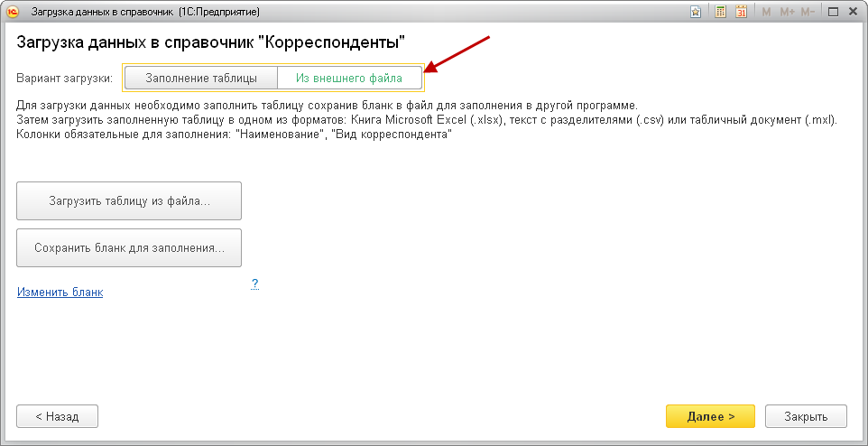Open the "Изменить бланк" link
Viewport: 868px width, 446px height.
pos(60,293)
